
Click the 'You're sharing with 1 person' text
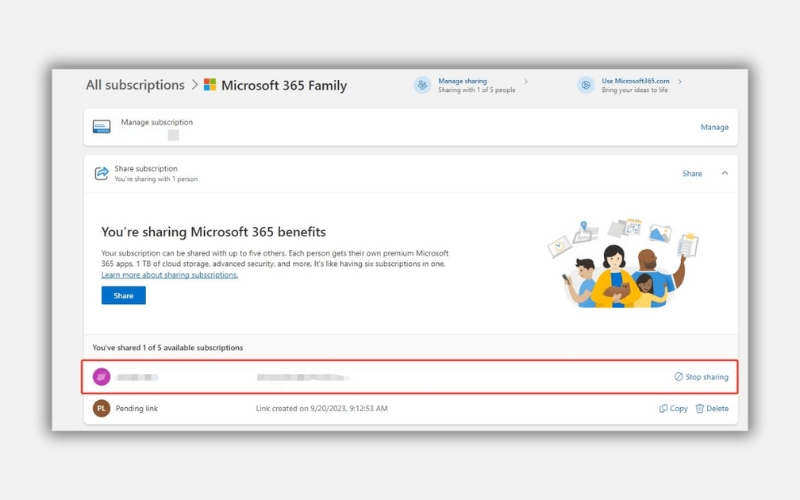(x=156, y=179)
